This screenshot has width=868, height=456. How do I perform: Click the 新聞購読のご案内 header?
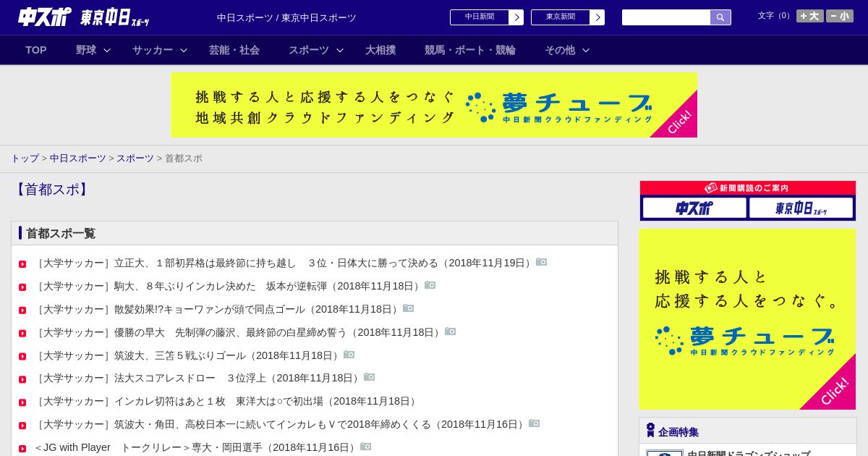748,188
